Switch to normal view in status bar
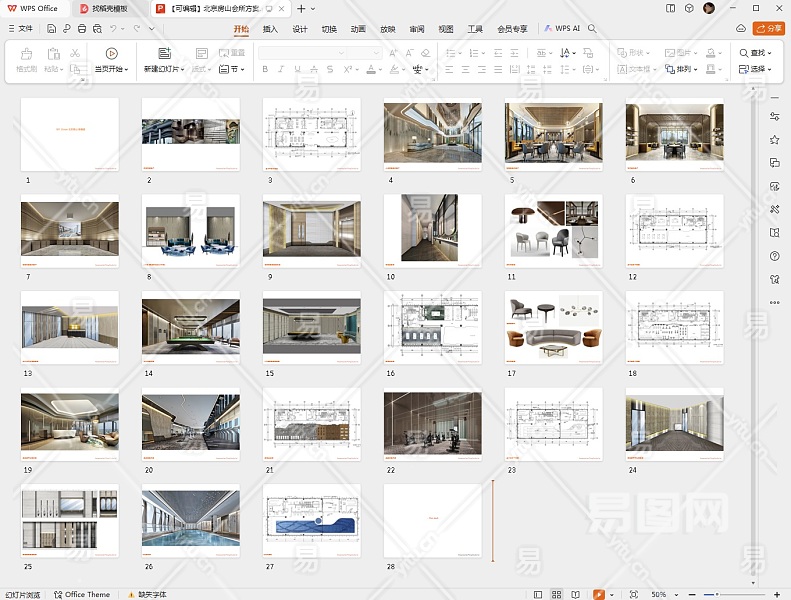Viewport: 791px width, 600px height. (538, 594)
